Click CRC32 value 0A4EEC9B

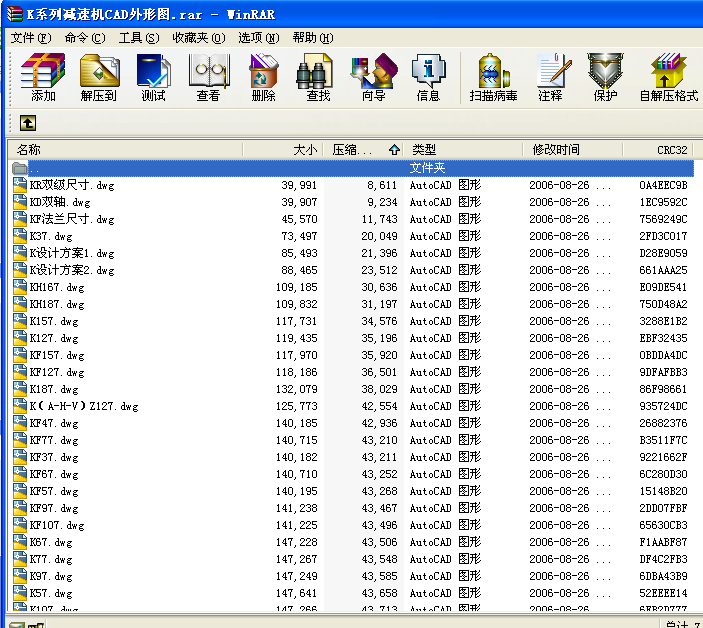(x=663, y=185)
